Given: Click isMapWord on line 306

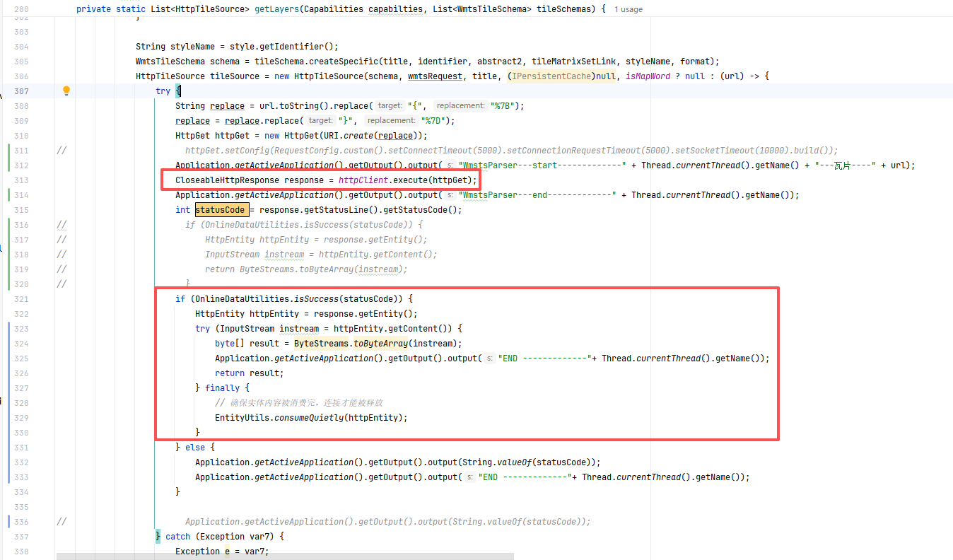Looking at the screenshot, I should coord(648,76).
